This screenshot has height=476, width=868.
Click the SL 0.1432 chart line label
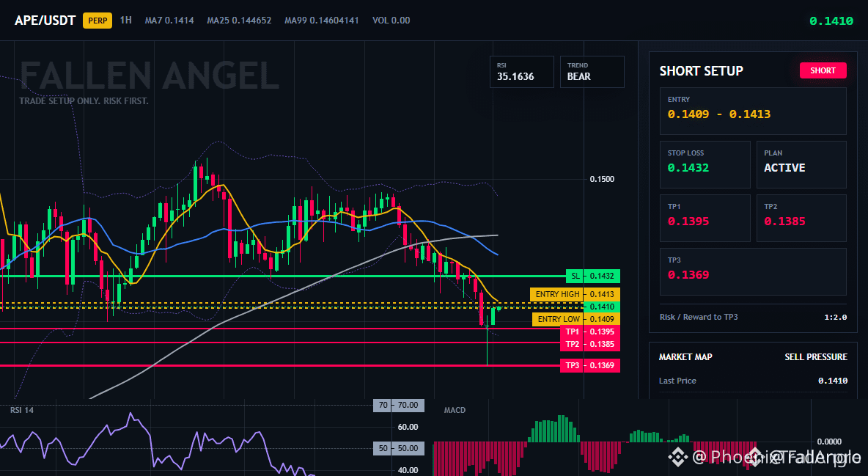pos(593,276)
